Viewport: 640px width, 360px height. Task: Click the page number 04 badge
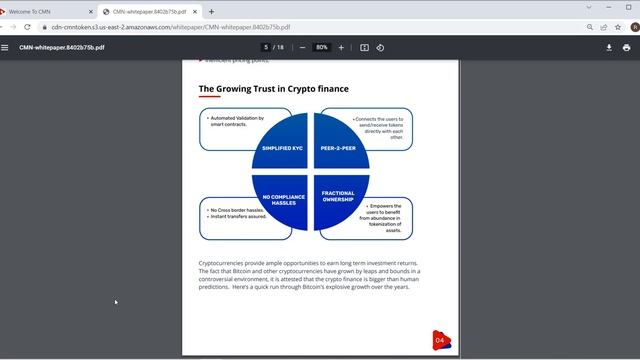(442, 340)
